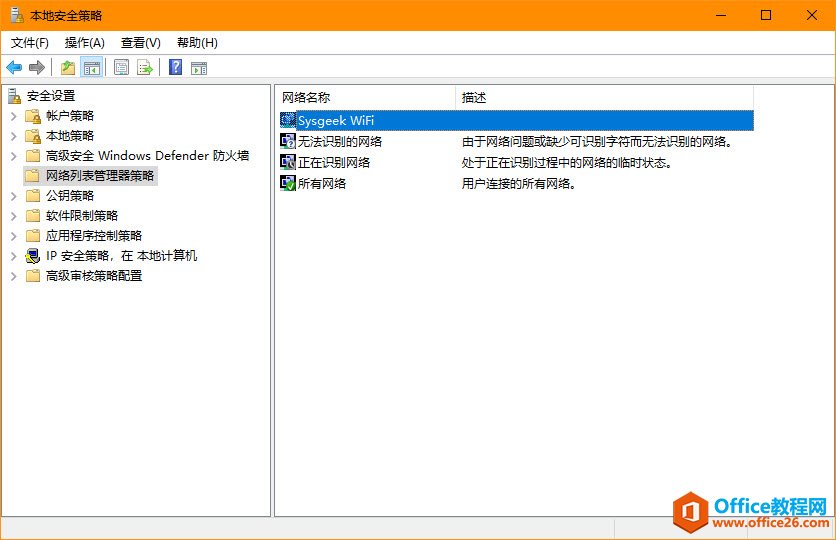Select 网络列表管理器策略 in the tree
The height and width of the screenshot is (540, 836).
tap(100, 175)
